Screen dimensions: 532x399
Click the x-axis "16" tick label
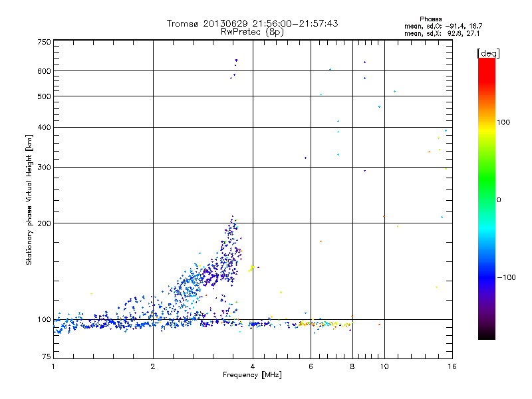tap(452, 366)
